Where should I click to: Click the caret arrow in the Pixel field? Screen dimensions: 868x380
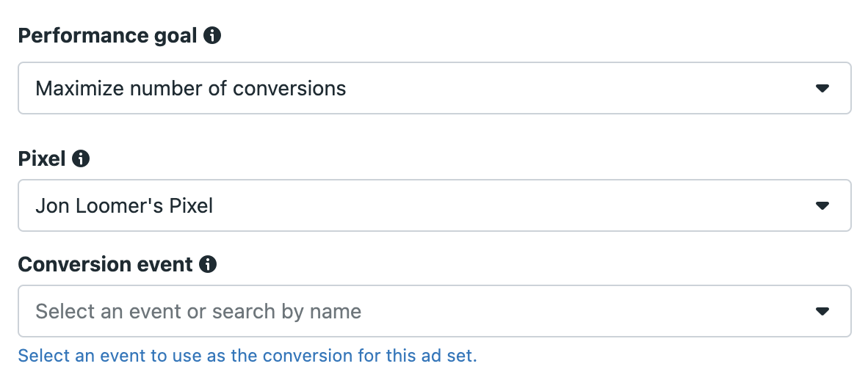(822, 205)
